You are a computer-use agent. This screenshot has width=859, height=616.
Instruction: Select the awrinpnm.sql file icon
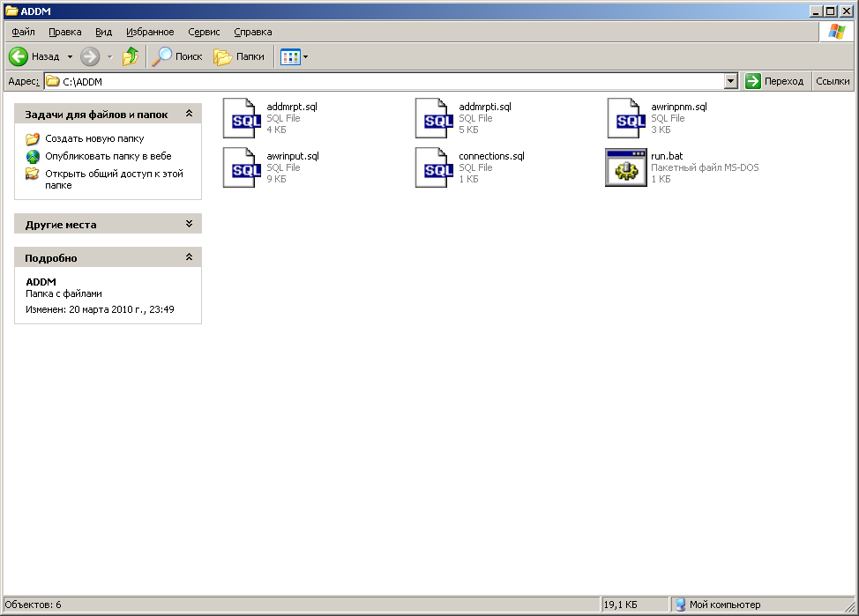click(624, 118)
